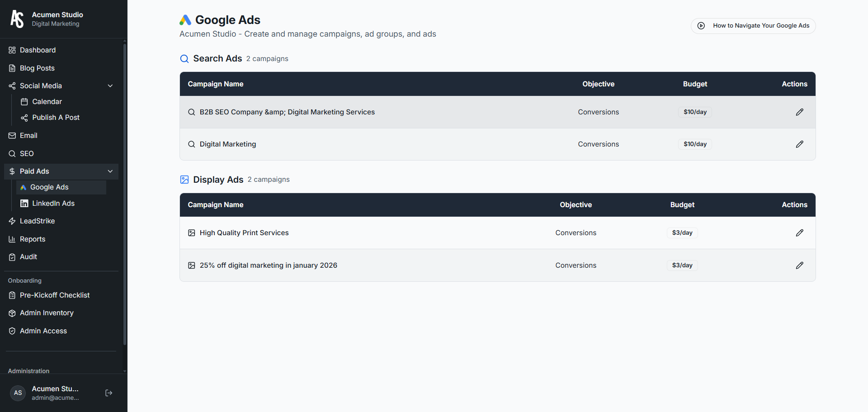Click the Search Ads Budget column header
Screen dimensions: 868x412
(695, 84)
